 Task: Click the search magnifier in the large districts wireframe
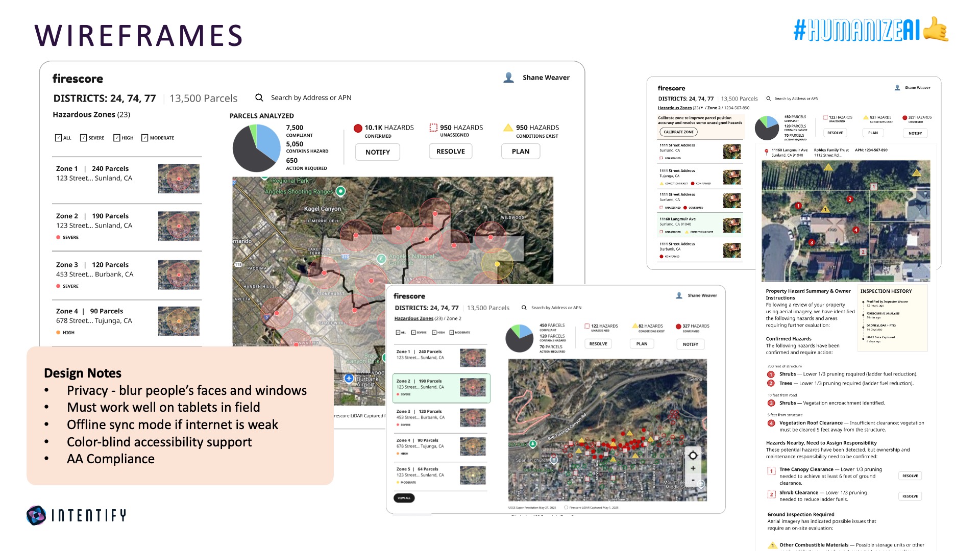259,97
